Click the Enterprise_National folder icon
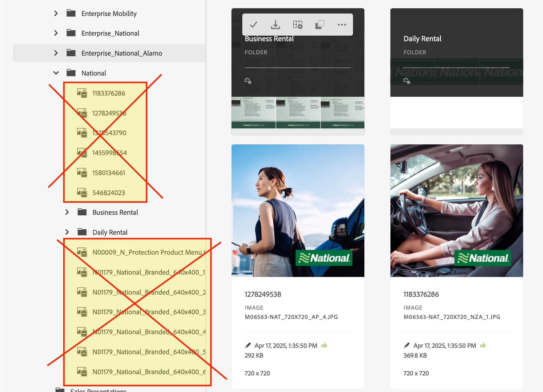Image resolution: width=543 pixels, height=392 pixels. 71,33
